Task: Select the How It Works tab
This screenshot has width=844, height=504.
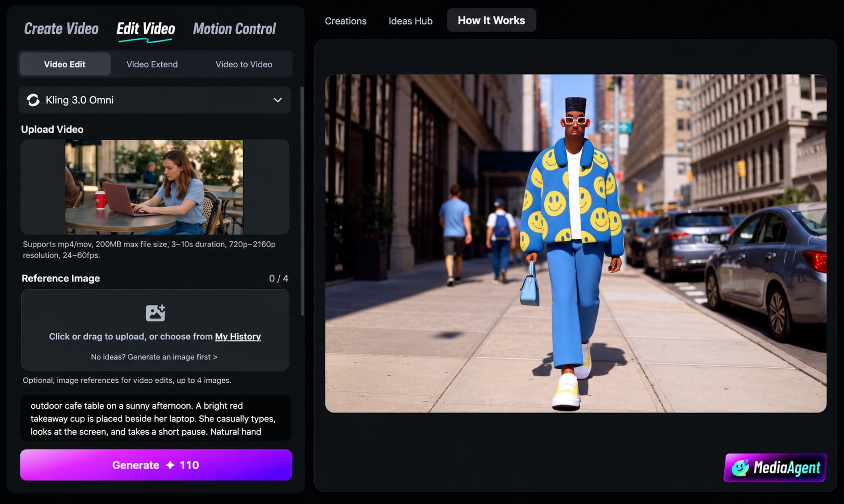Action: tap(491, 20)
